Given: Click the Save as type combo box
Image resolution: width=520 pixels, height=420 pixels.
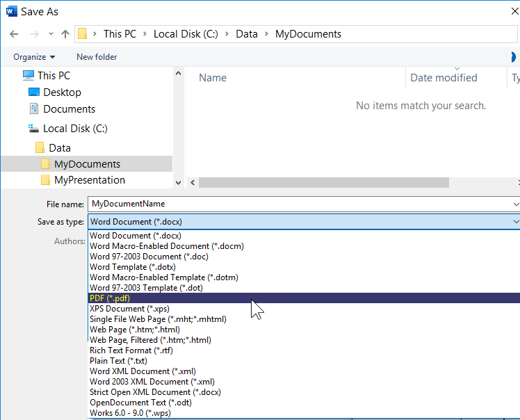Looking at the screenshot, I should [304, 222].
